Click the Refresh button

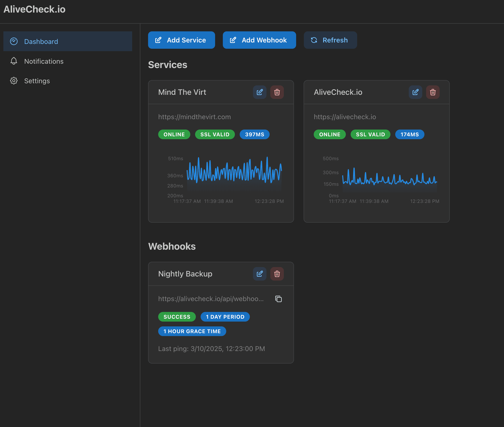coord(330,40)
